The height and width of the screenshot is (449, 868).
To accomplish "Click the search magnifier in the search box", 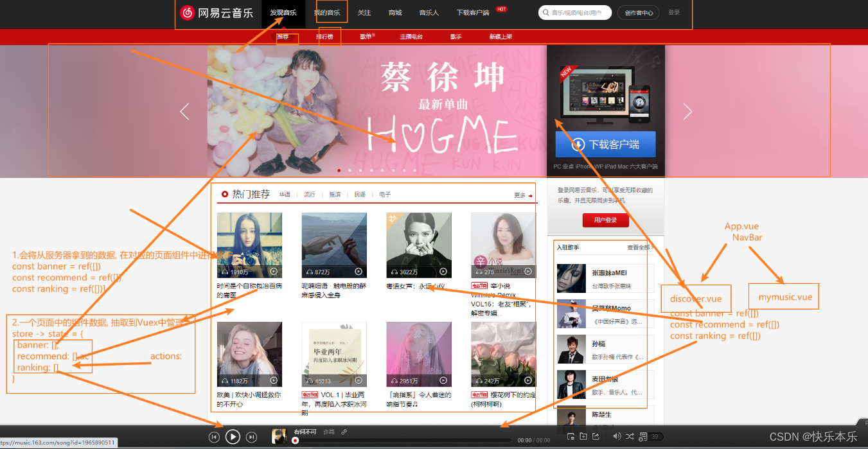I will 545,12.
